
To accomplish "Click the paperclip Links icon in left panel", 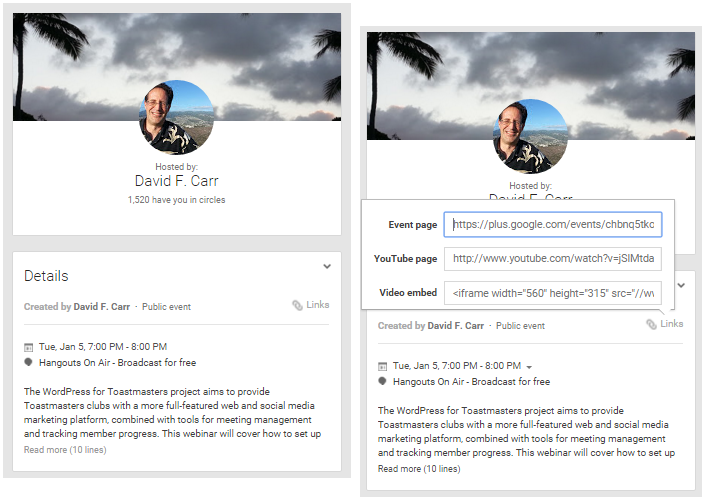I will (298, 305).
